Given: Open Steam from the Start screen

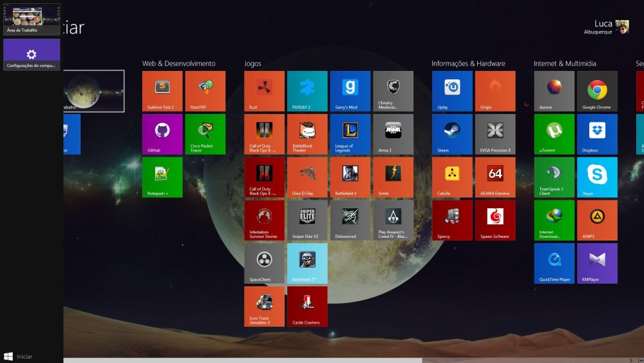Looking at the screenshot, I should [x=452, y=134].
